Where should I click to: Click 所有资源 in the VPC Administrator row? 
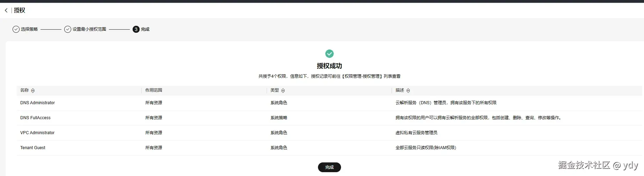[x=154, y=133]
